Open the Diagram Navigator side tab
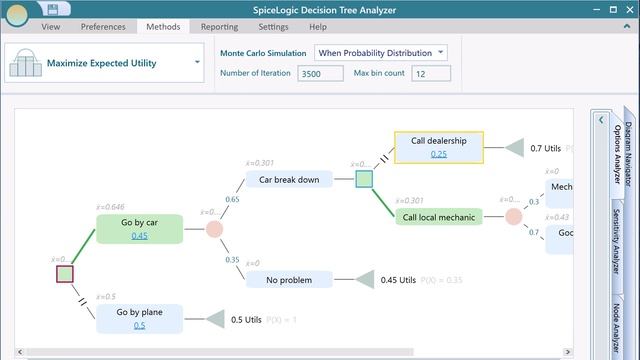The image size is (640, 360). tap(629, 154)
